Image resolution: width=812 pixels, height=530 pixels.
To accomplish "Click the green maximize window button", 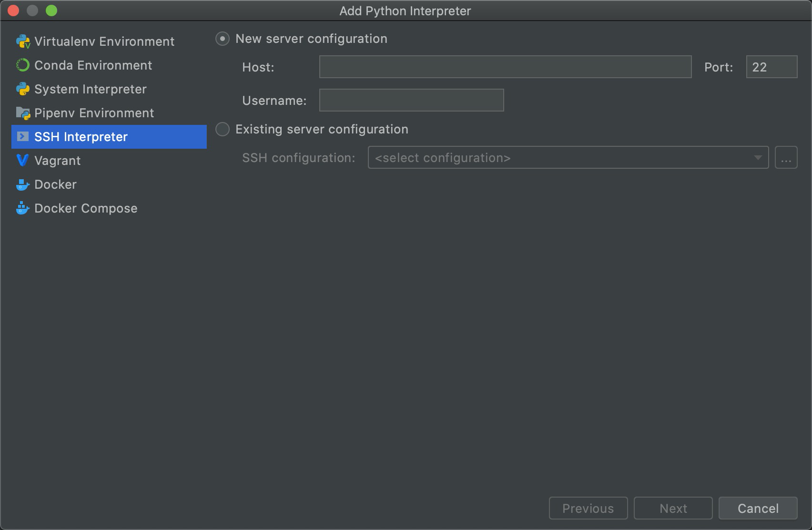I will pos(51,10).
